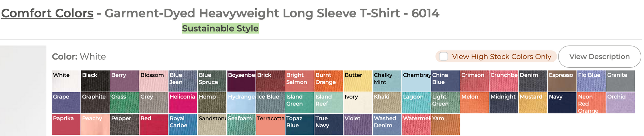Viewport: 644px width, 136px height.
Task: Pick the Chalky Mint color
Action: (387, 81)
